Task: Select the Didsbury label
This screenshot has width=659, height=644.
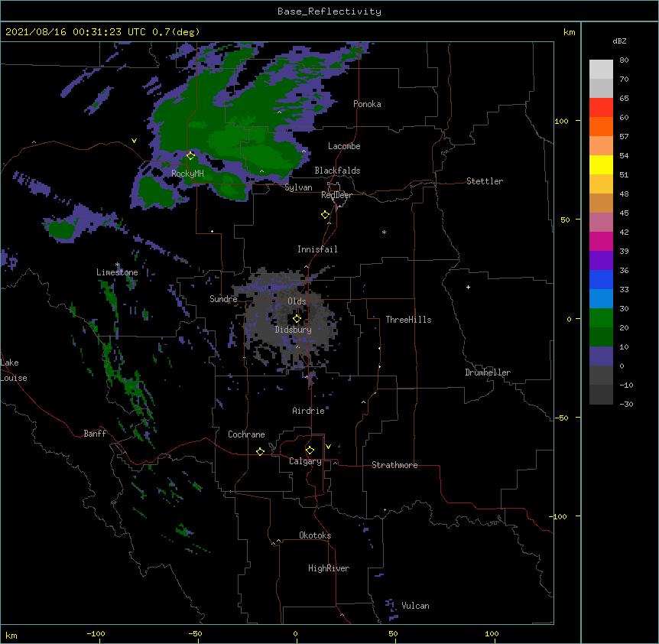Action: point(294,330)
